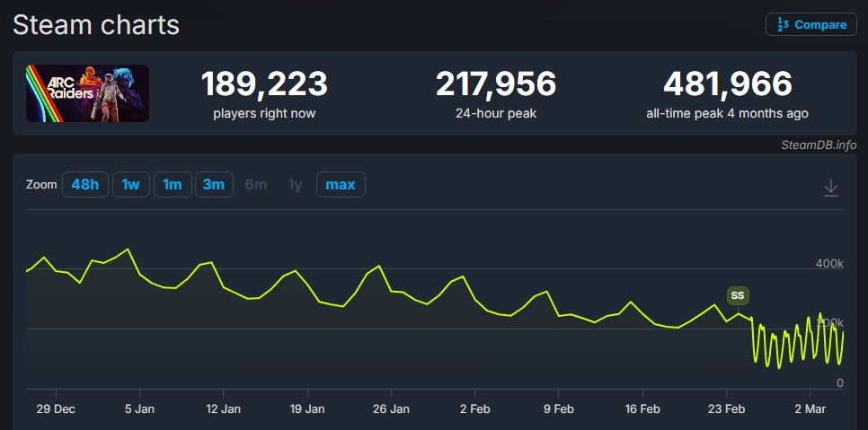Set zoom to 48h
The width and height of the screenshot is (868, 430).
coord(85,185)
